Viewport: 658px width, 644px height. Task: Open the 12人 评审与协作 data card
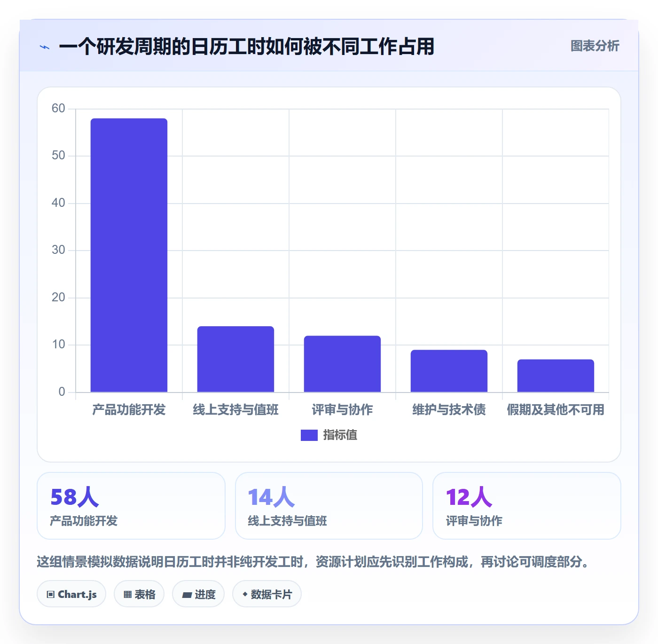tap(527, 506)
